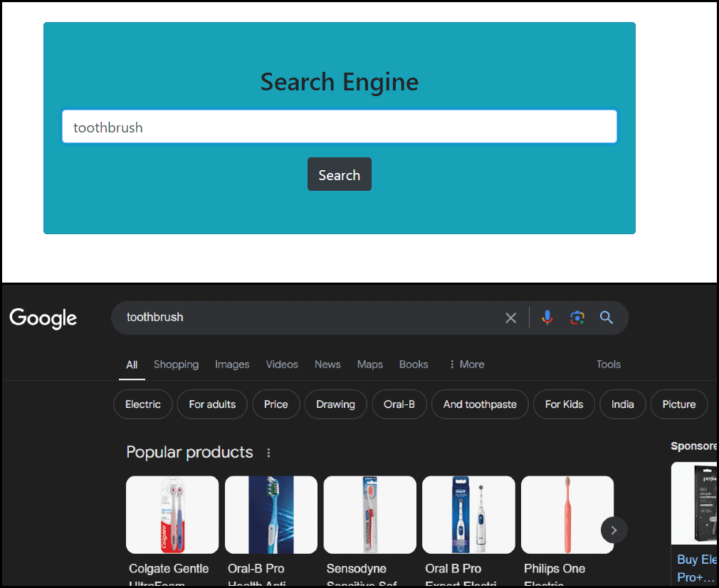
Task: Go to the Maps tab
Action: tap(370, 364)
